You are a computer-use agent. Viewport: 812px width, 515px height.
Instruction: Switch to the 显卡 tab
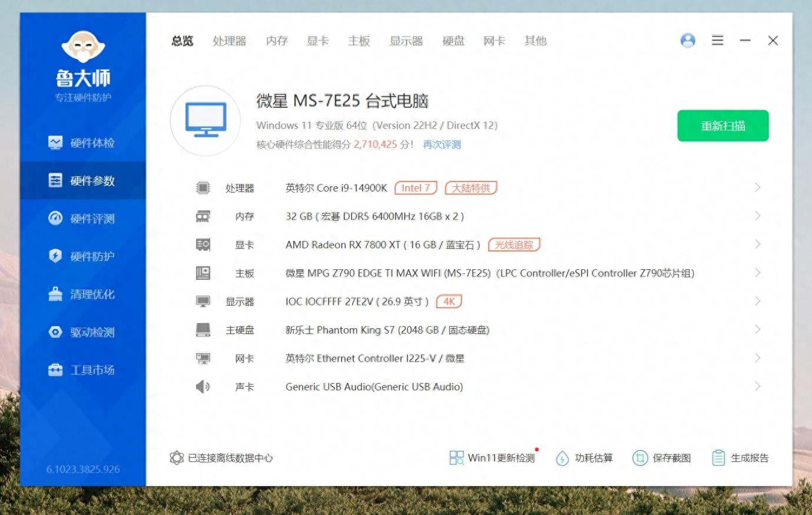tap(318, 41)
